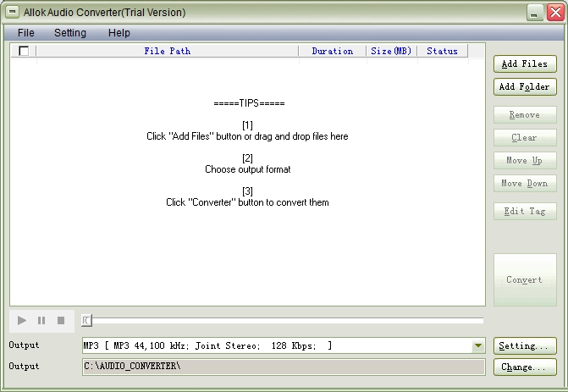The width and height of the screenshot is (568, 392).
Task: Click the large Convert button
Action: (x=525, y=279)
